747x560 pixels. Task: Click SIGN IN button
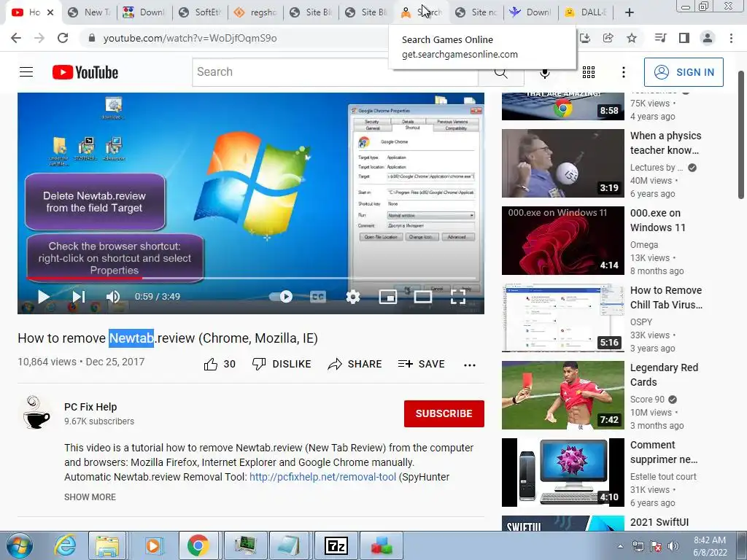pyautogui.click(x=684, y=72)
